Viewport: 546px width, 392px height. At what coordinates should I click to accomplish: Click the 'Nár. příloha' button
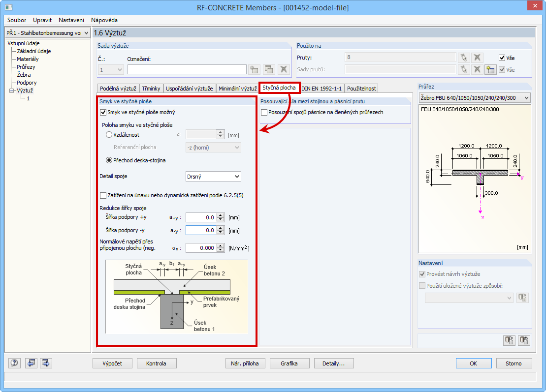(x=245, y=363)
